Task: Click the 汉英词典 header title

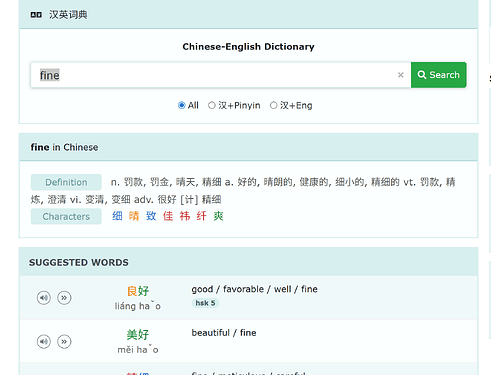Action: [x=68, y=15]
